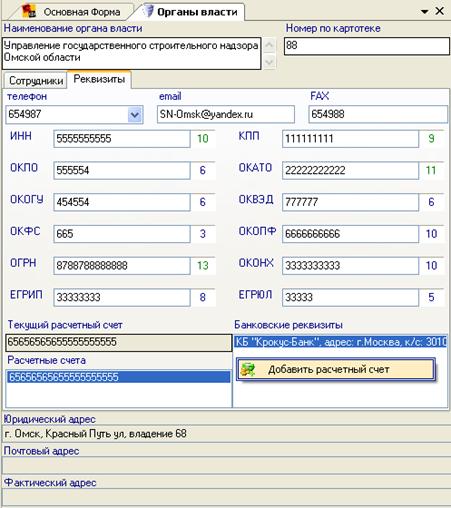The image size is (451, 508).
Task: Click the Почтовый адрес label
Action: pos(41,451)
